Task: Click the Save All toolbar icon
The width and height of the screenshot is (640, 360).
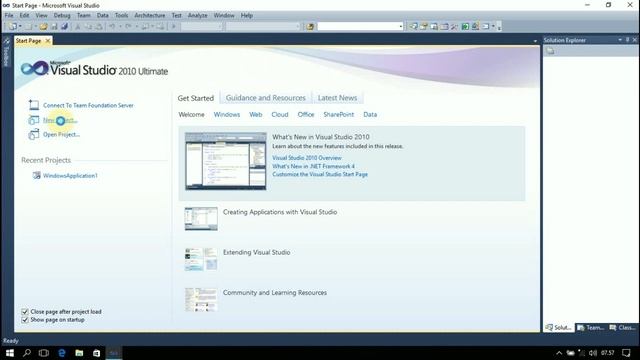Action: tap(64, 27)
